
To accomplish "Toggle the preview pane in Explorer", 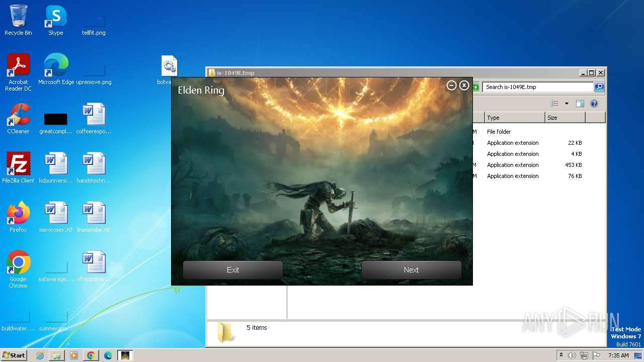I will coord(580,104).
